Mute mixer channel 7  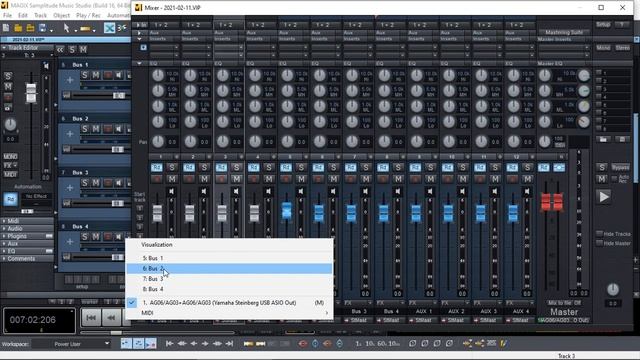366,179
